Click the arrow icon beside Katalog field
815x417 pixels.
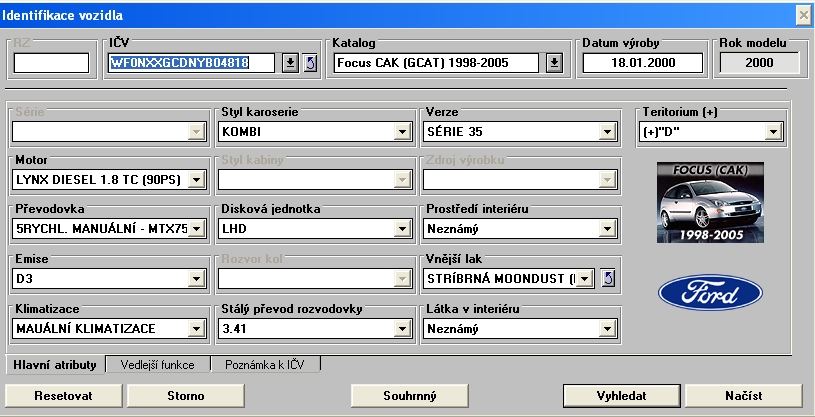click(x=554, y=64)
